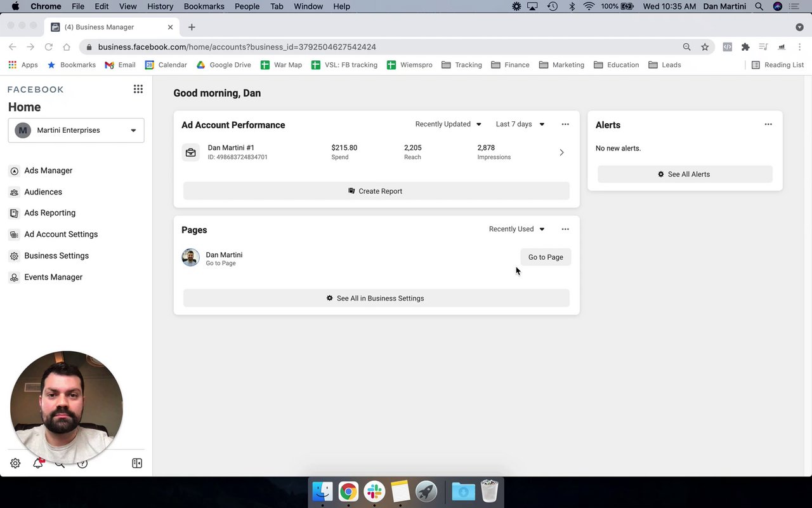Open the Google Drive bookmark
This screenshot has width=812, height=508.
coord(223,65)
